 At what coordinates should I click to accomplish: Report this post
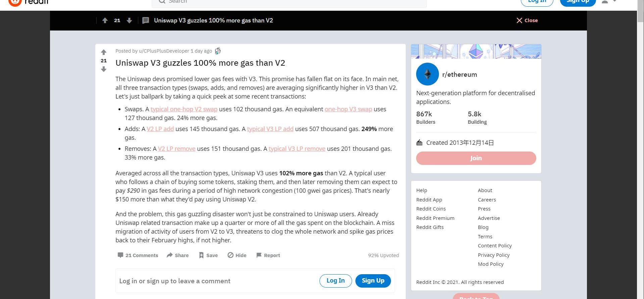268,255
